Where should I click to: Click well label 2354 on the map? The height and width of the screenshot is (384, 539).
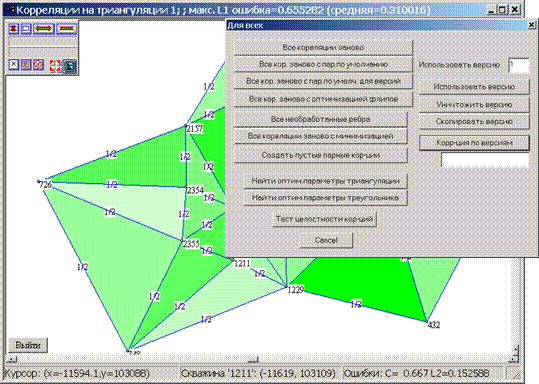(195, 190)
